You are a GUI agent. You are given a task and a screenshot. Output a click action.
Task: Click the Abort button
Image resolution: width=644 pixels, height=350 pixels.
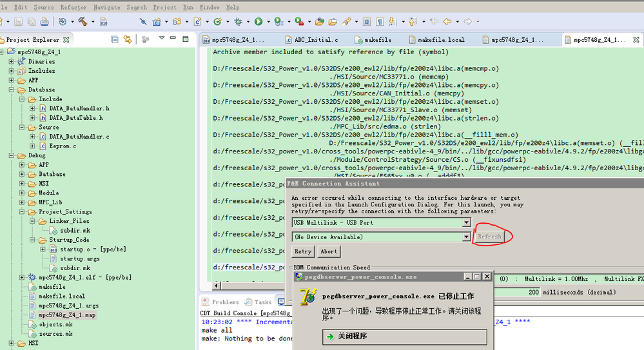329,251
